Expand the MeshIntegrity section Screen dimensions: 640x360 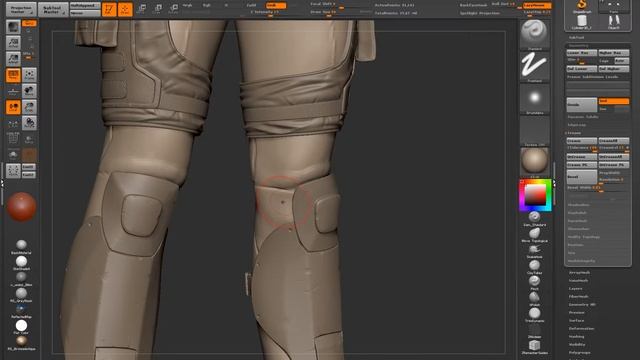click(582, 261)
